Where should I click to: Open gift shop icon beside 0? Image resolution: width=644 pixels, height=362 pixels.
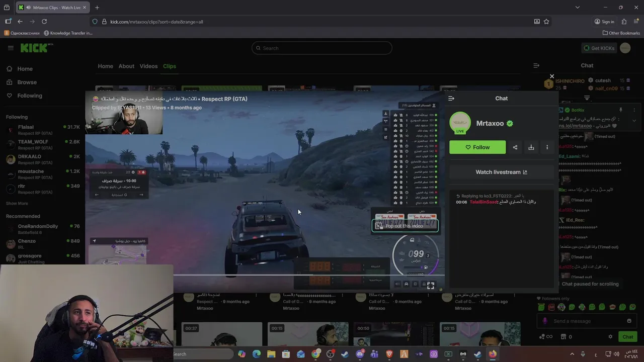[563, 337]
